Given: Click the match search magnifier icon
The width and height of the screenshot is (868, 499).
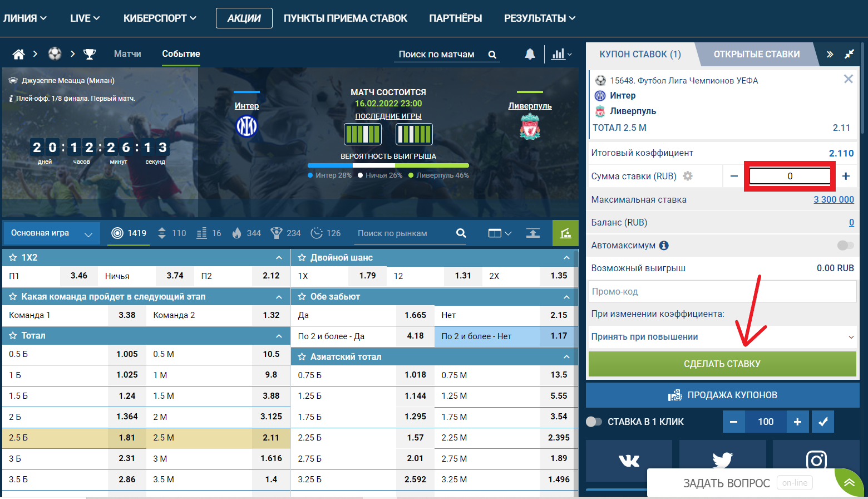Looking at the screenshot, I should 492,55.
